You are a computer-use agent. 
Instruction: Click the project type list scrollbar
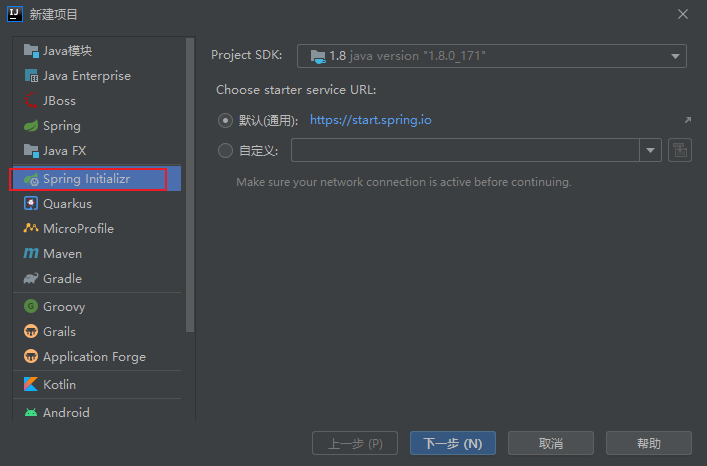pos(190,185)
